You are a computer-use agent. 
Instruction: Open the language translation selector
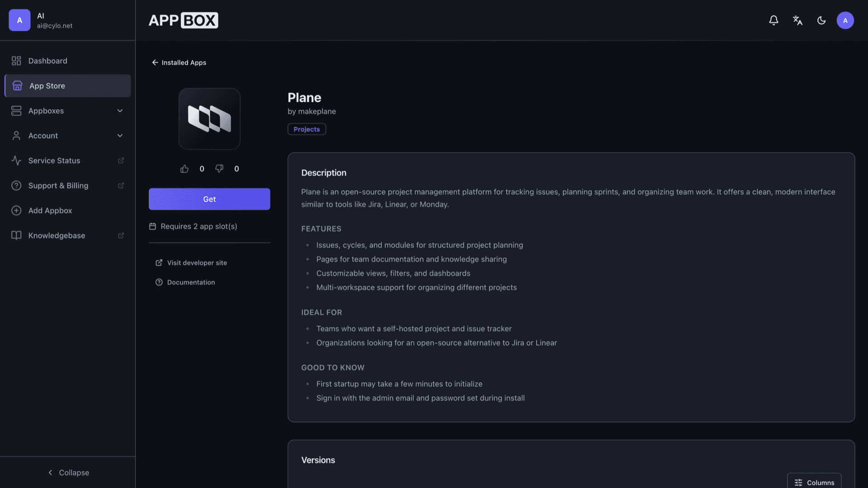pyautogui.click(x=797, y=20)
